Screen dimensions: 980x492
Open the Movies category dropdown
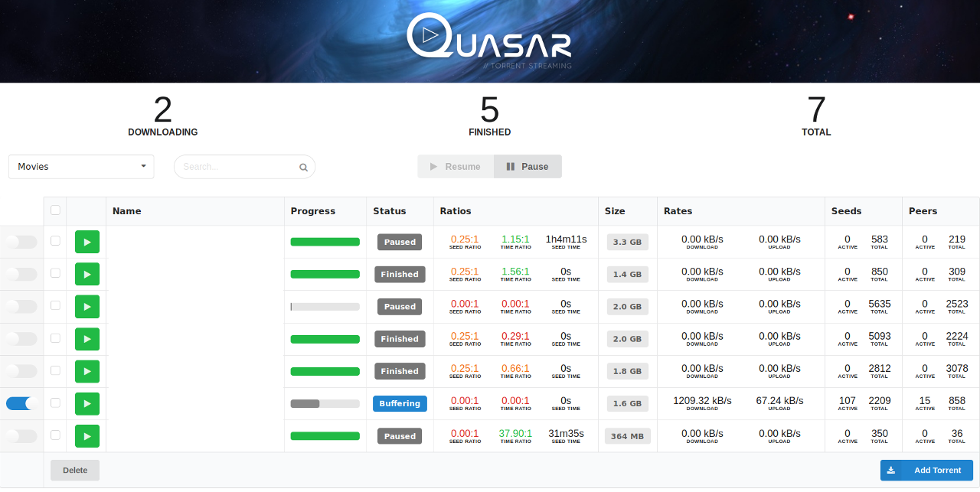[81, 167]
